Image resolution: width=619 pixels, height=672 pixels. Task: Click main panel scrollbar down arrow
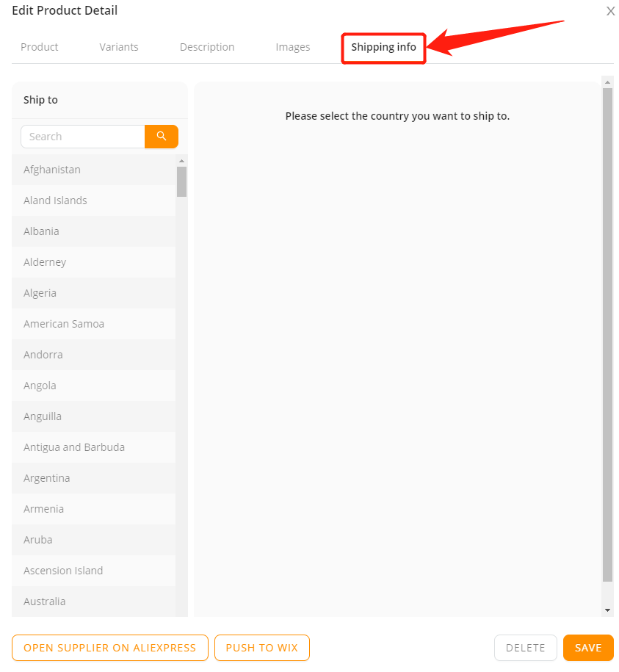tap(607, 610)
